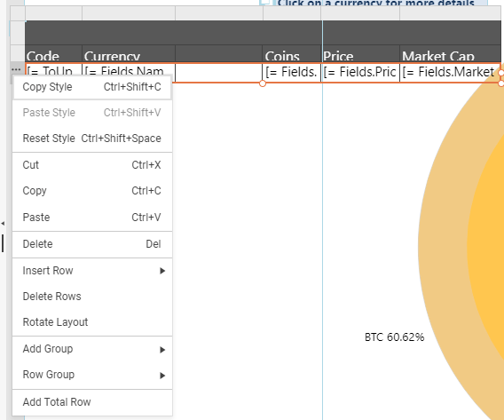504x420 pixels.
Task: Click the empty detail cell after Currency
Action: click(219, 72)
